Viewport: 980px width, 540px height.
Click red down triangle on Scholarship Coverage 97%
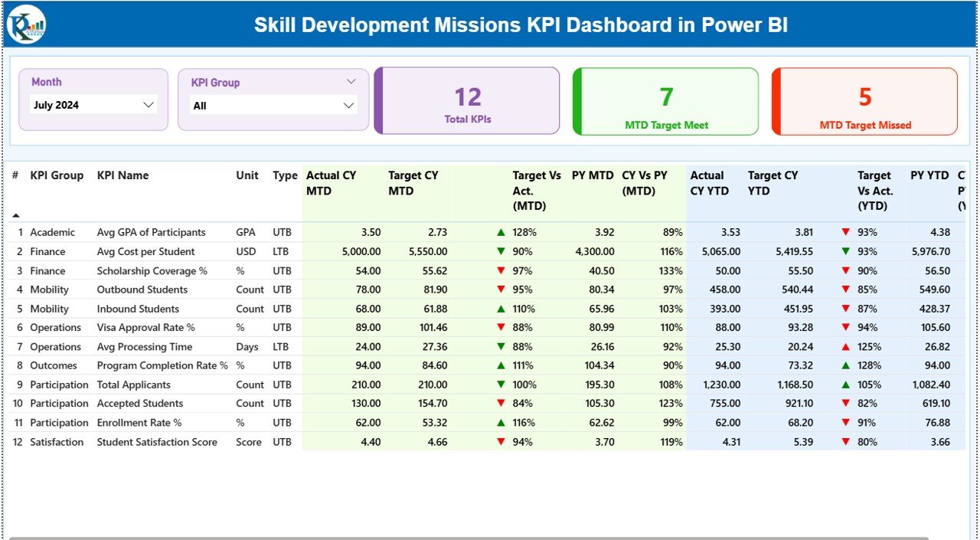point(500,270)
